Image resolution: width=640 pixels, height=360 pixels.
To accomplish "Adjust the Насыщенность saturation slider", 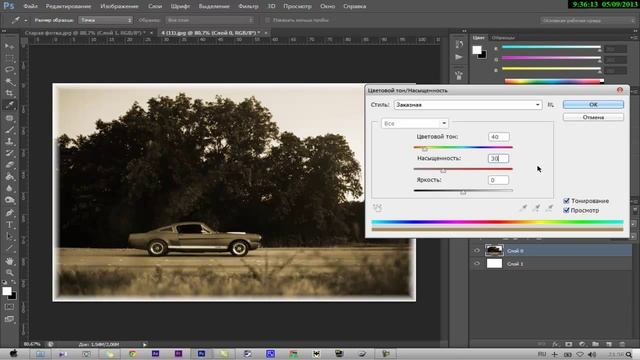I will [443, 171].
